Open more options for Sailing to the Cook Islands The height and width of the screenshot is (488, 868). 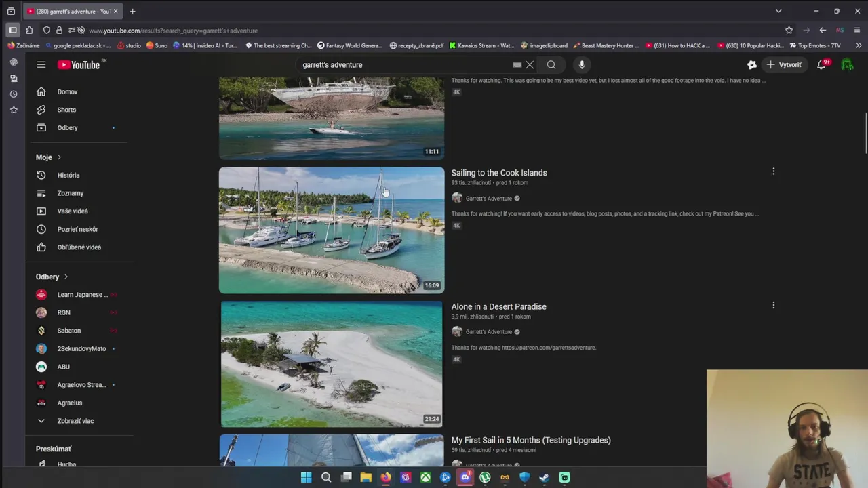coord(773,171)
